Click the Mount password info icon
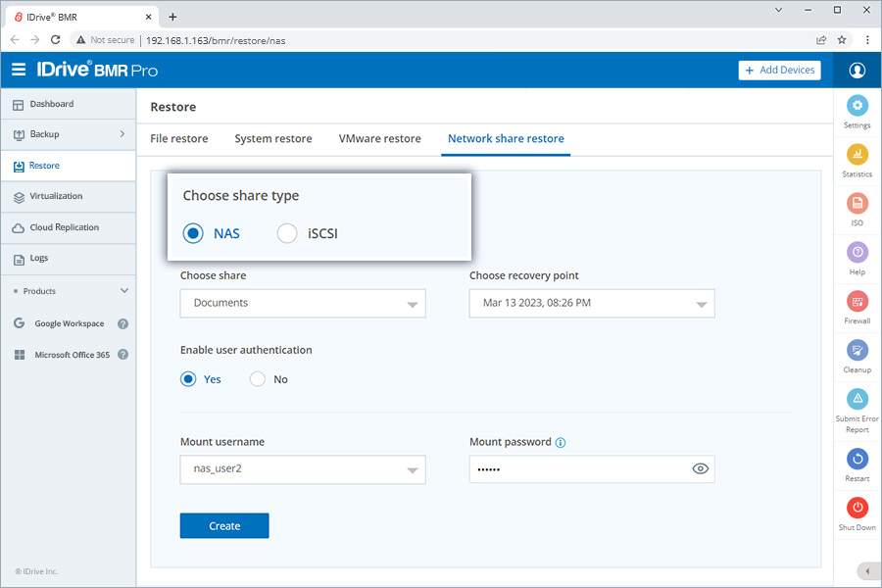The width and height of the screenshot is (882, 588). [x=560, y=442]
